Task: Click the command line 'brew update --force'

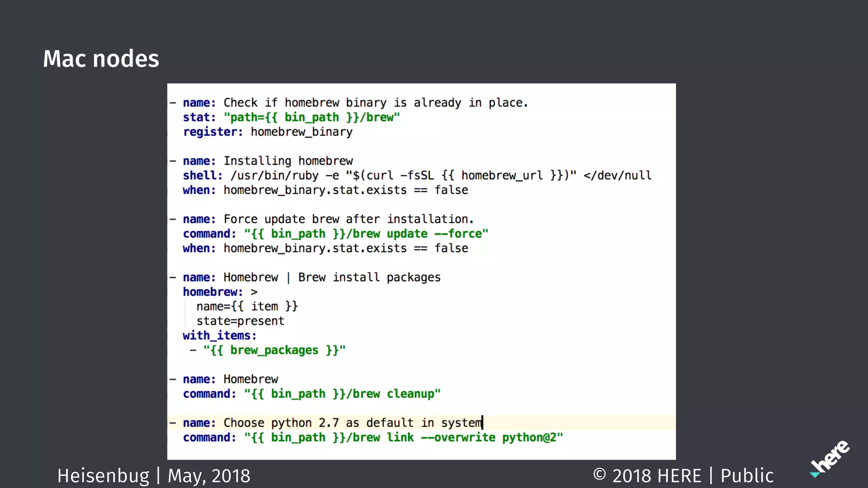Action: (x=335, y=234)
